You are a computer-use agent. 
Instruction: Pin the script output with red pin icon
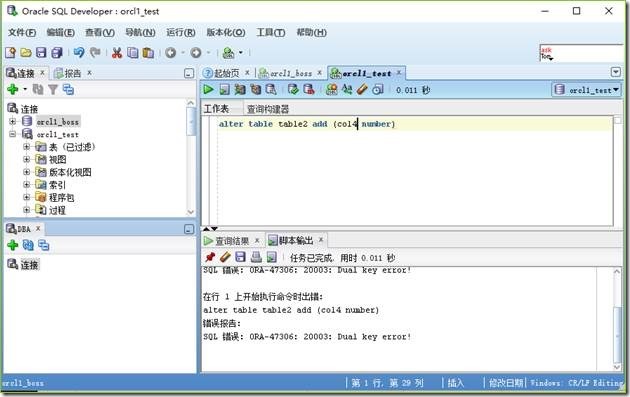(210, 257)
